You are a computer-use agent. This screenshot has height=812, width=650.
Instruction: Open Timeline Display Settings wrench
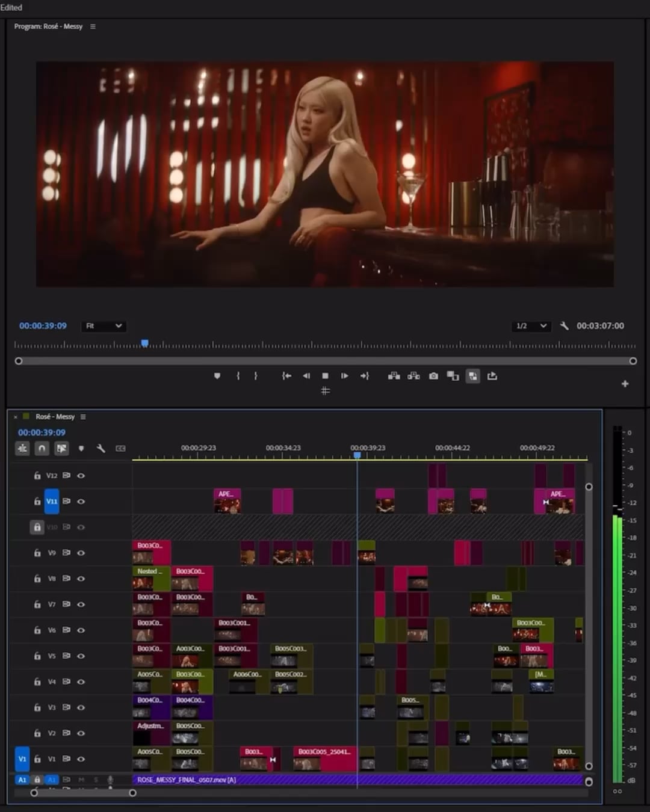101,448
